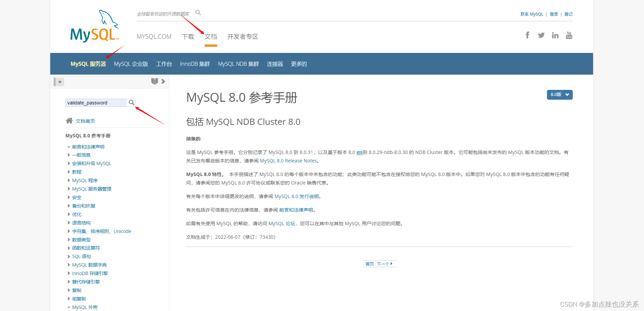Click the validate_password search field
The image size is (644, 311).
tap(96, 103)
